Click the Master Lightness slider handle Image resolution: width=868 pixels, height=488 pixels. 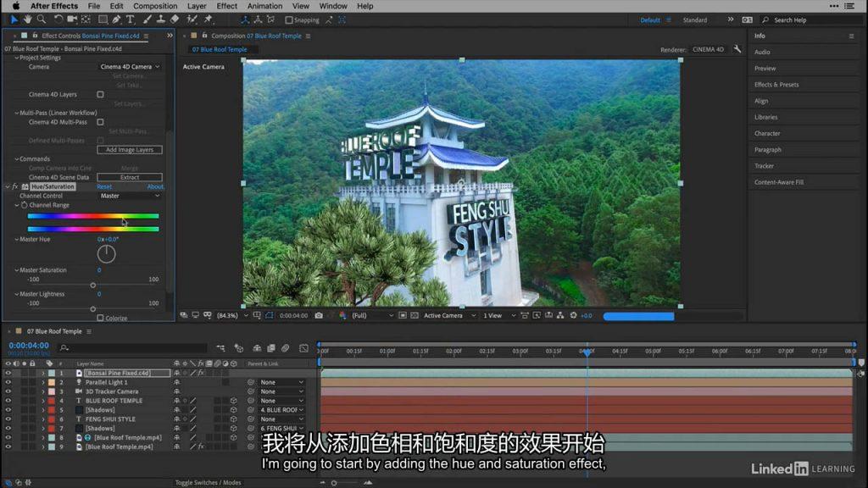pyautogui.click(x=93, y=309)
